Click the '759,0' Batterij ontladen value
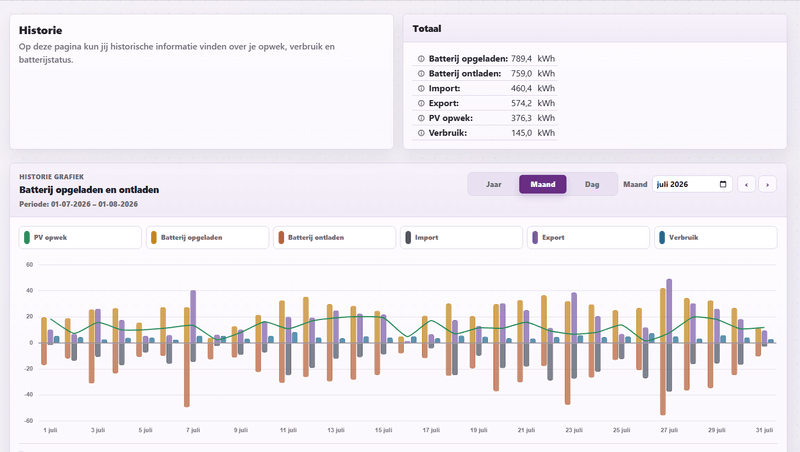The height and width of the screenshot is (452, 800). [x=521, y=73]
